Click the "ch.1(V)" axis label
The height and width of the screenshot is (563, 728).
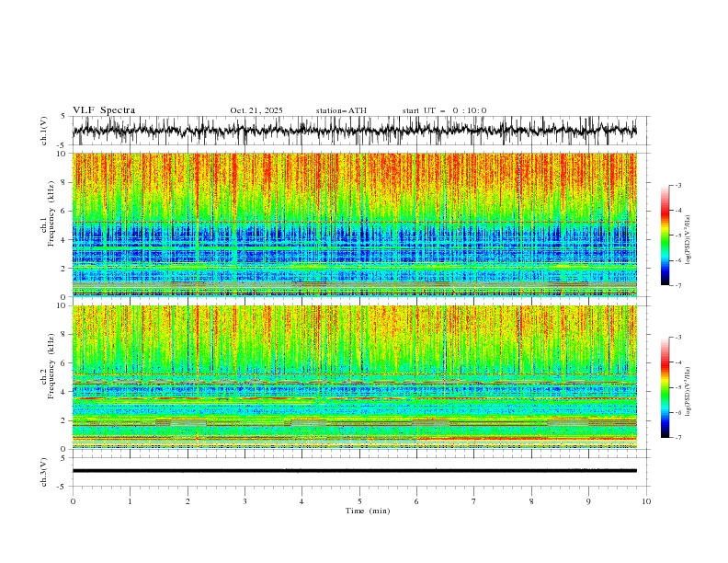point(44,131)
